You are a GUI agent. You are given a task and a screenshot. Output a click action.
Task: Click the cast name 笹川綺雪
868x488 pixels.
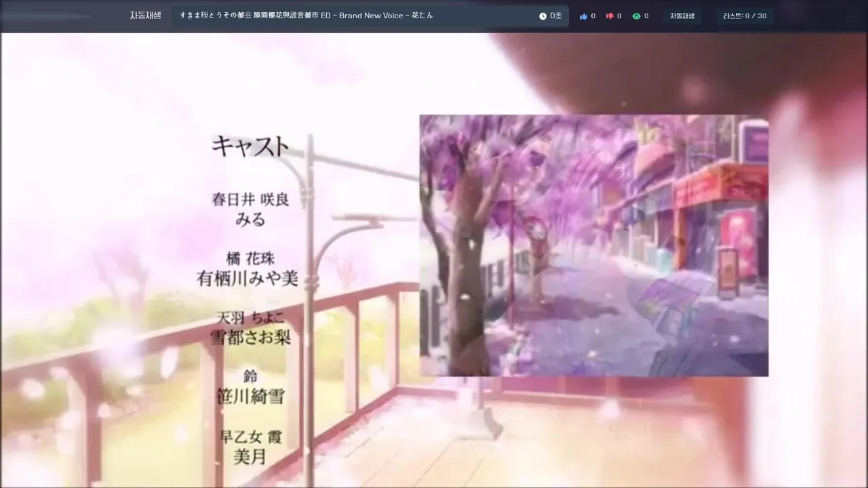point(250,396)
